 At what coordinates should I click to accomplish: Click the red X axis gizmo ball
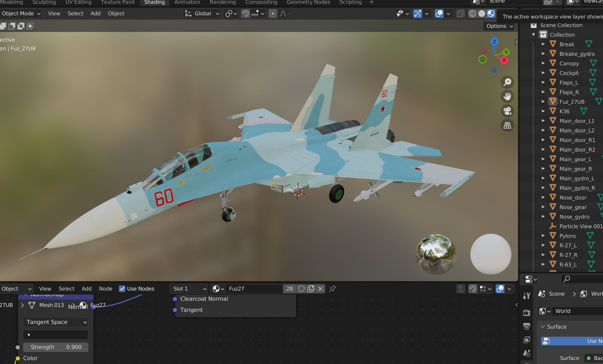tap(504, 60)
